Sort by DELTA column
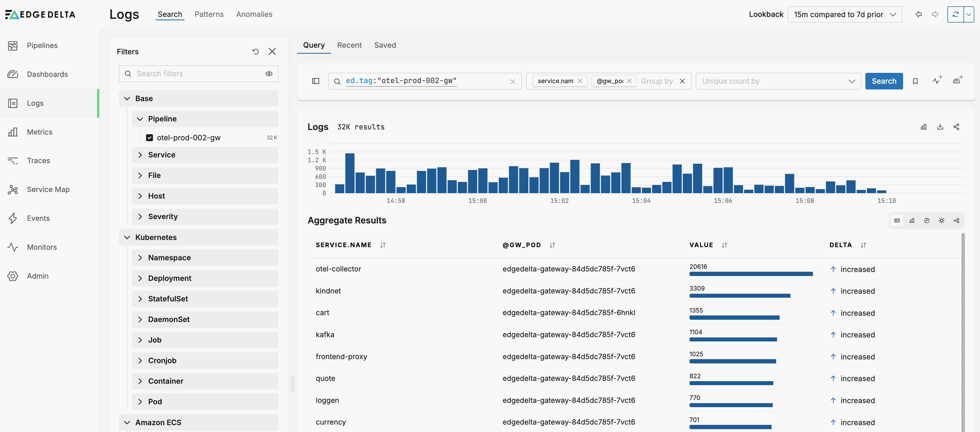Viewport: 980px width, 432px height. pyautogui.click(x=863, y=245)
